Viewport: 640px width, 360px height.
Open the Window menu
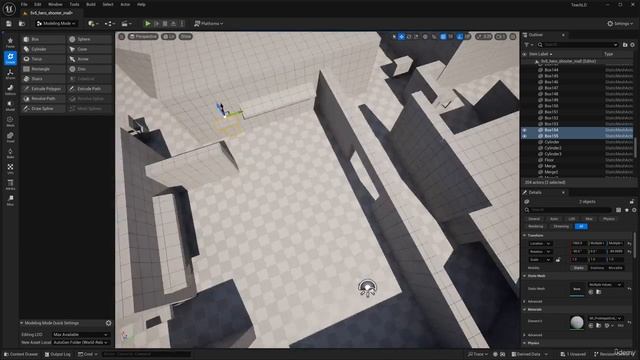pyautogui.click(x=55, y=4)
